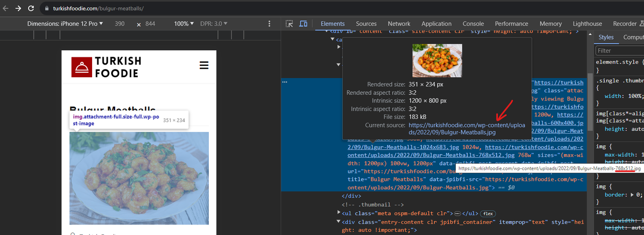The height and width of the screenshot is (235, 644).
Task: Open the Dimensions: iPhone 12 Pro device dropdown
Action: [x=65, y=24]
